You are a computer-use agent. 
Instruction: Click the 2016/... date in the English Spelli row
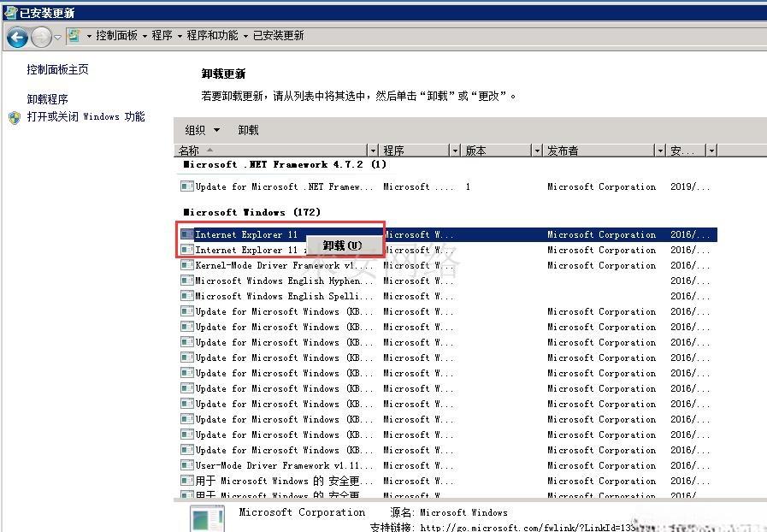click(690, 296)
